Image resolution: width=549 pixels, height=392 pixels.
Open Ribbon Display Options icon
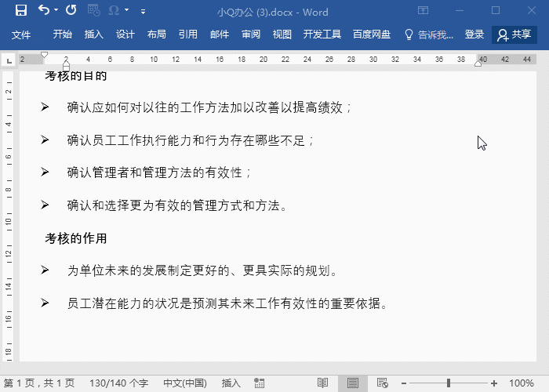[x=423, y=10]
